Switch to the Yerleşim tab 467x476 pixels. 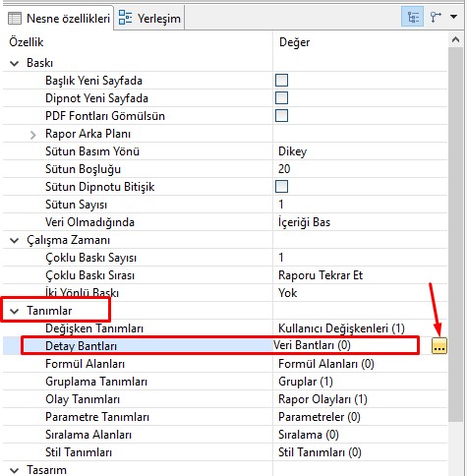tap(149, 18)
